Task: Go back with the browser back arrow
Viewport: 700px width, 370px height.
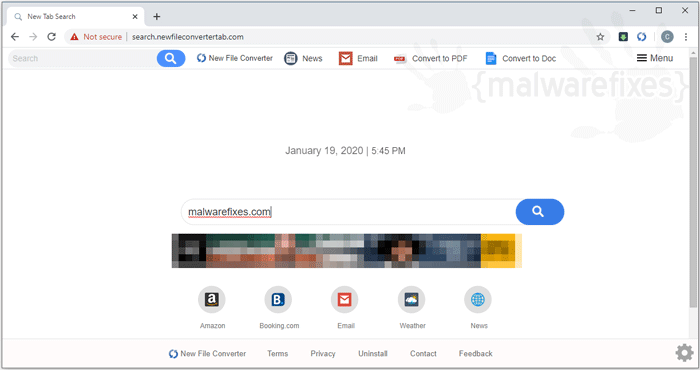Action: point(15,37)
